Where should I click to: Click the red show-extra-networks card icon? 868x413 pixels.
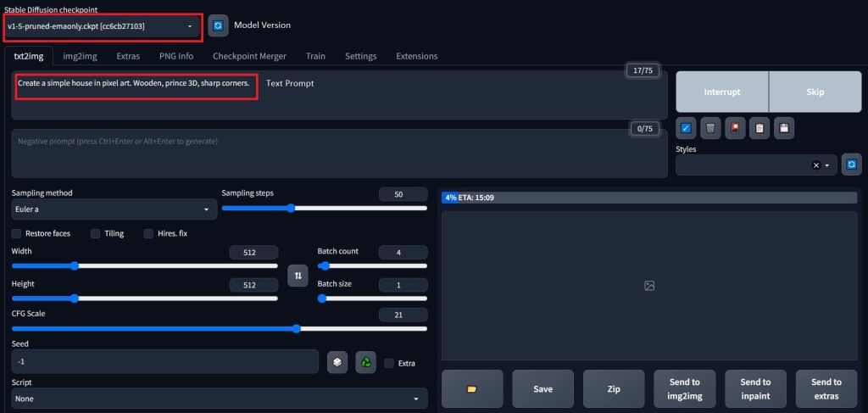735,128
